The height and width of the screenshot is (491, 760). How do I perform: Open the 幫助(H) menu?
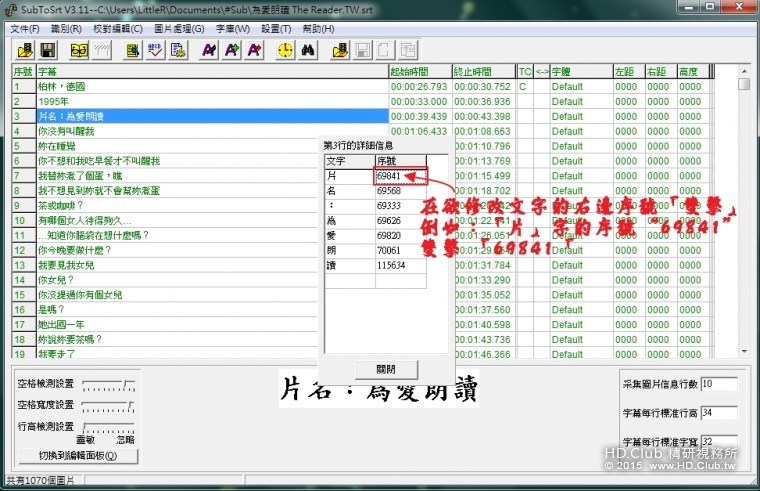[x=318, y=29]
